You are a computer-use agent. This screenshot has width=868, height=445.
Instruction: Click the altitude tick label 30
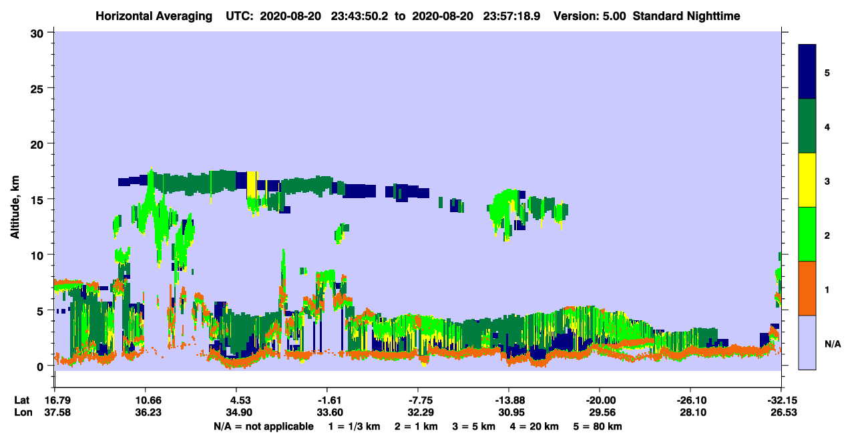[39, 33]
